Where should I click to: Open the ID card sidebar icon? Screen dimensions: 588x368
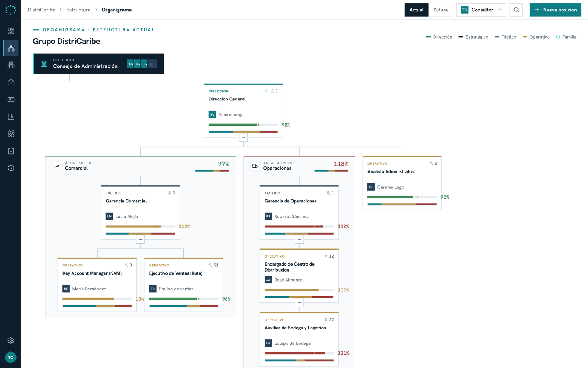[x=11, y=99]
